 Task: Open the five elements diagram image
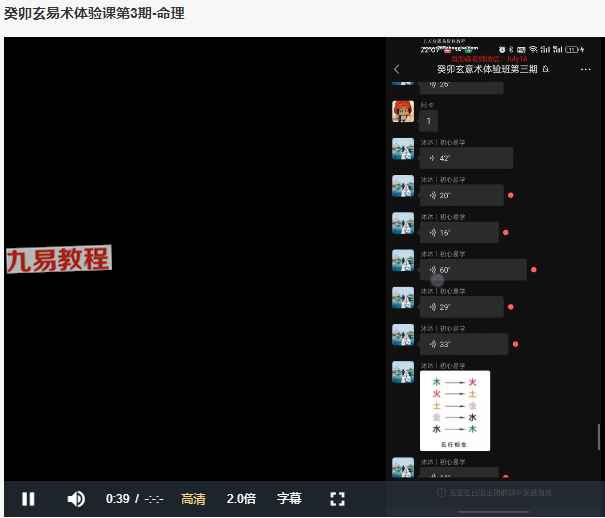click(455, 411)
